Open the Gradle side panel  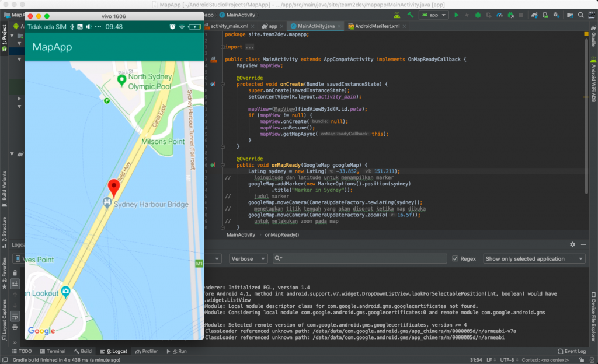click(x=593, y=36)
